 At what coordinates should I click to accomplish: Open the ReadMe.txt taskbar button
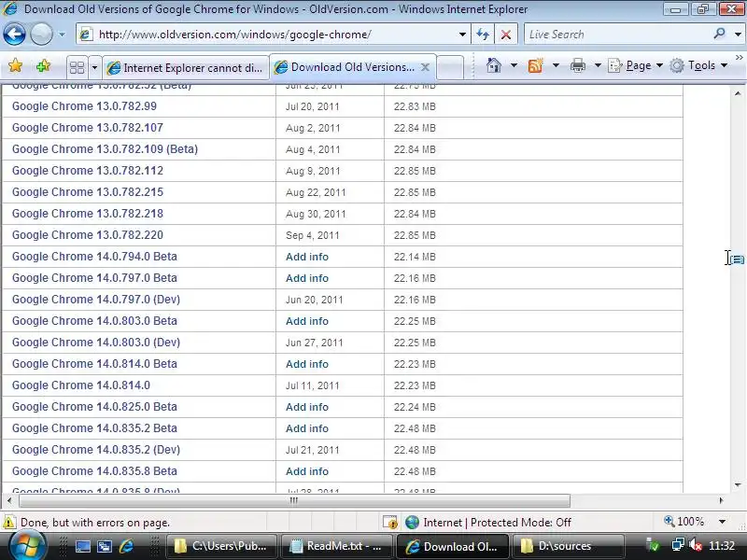pos(336,546)
